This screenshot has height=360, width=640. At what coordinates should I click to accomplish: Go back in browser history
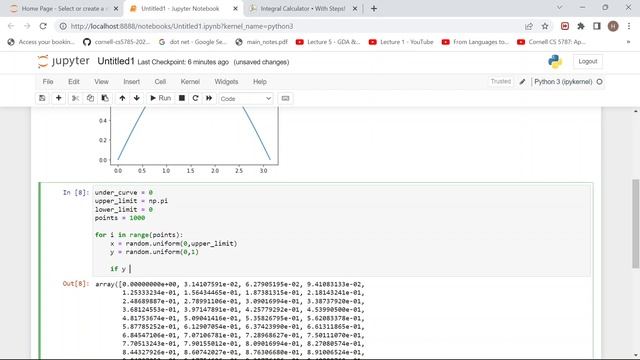11,26
